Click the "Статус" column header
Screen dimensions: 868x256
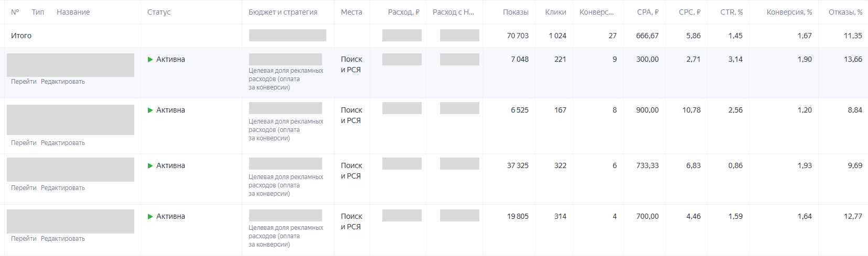[159, 12]
